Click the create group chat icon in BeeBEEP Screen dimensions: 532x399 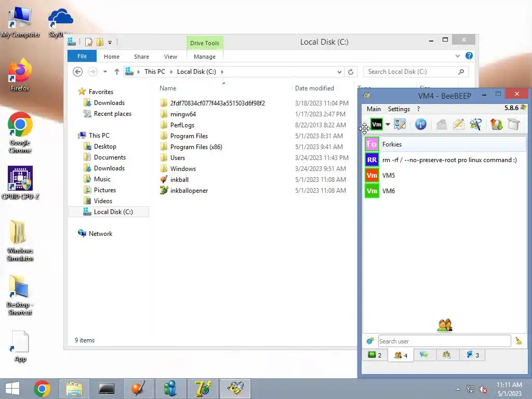(476, 124)
